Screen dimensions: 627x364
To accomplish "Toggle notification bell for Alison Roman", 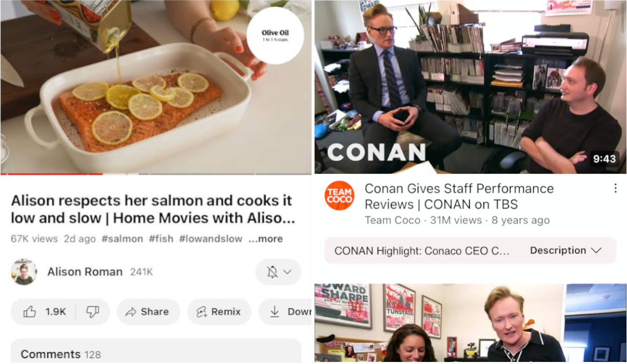I will click(272, 272).
